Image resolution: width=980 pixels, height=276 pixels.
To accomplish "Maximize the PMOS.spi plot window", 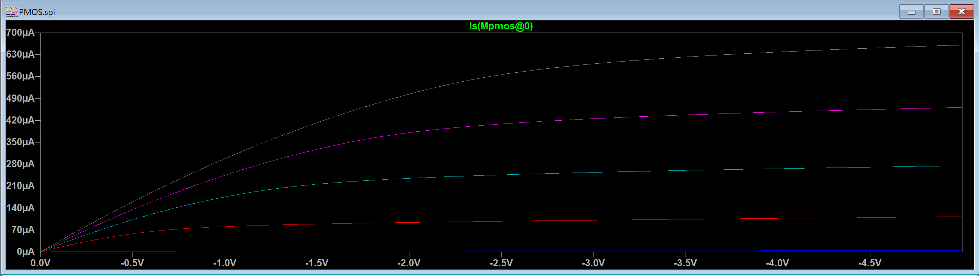I will pos(936,12).
